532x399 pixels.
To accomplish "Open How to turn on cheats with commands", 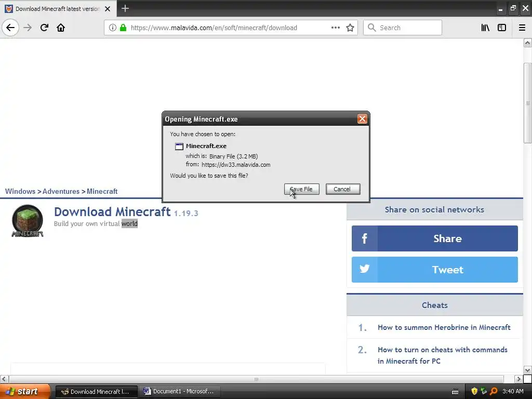I will coord(443,355).
